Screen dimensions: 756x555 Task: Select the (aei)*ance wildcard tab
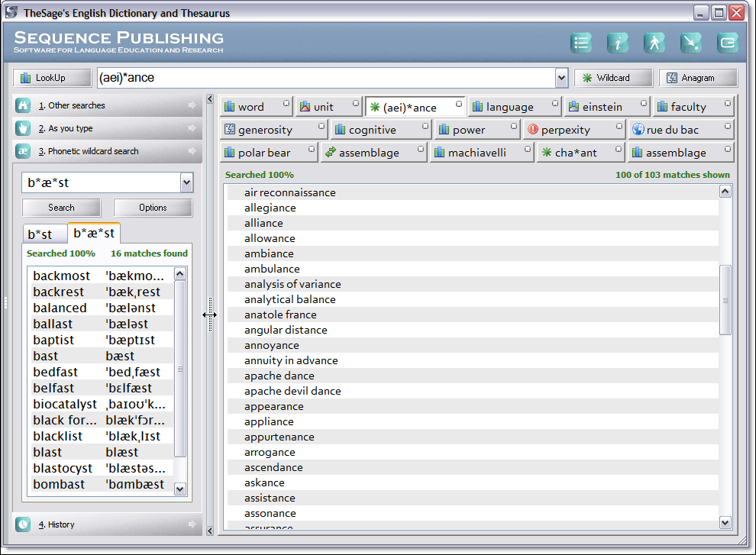[415, 107]
